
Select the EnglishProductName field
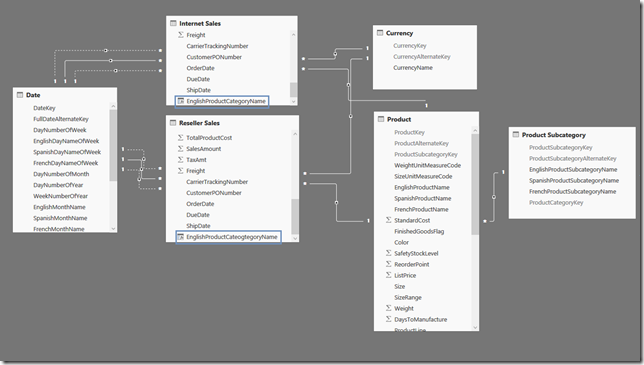click(422, 187)
